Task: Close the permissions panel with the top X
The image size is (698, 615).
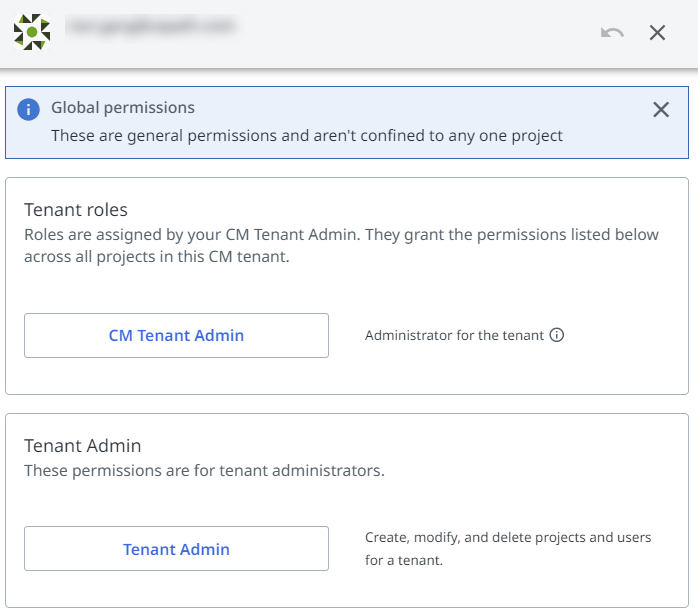Action: point(657,33)
